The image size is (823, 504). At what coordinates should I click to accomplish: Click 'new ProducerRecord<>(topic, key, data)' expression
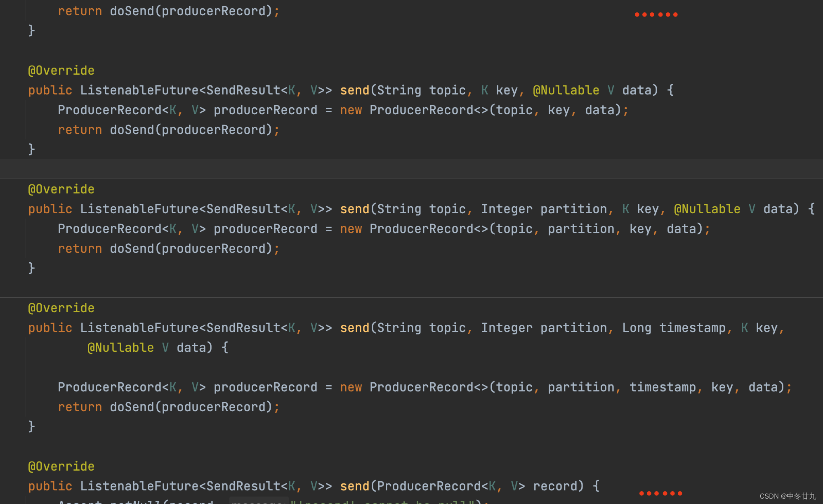point(481,110)
